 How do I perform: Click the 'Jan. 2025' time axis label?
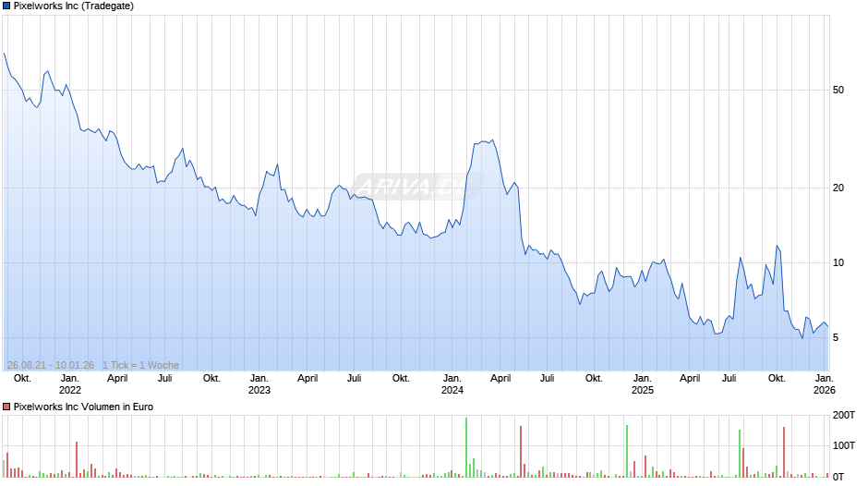(642, 384)
